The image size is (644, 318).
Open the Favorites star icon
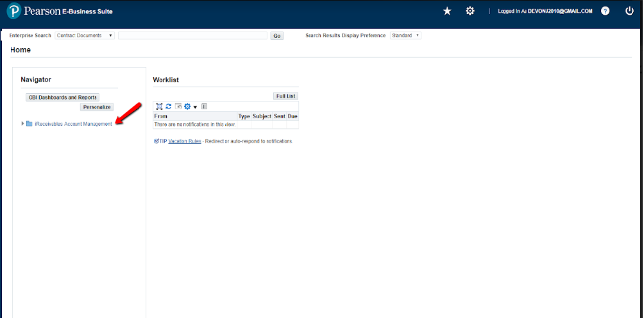pyautogui.click(x=448, y=11)
